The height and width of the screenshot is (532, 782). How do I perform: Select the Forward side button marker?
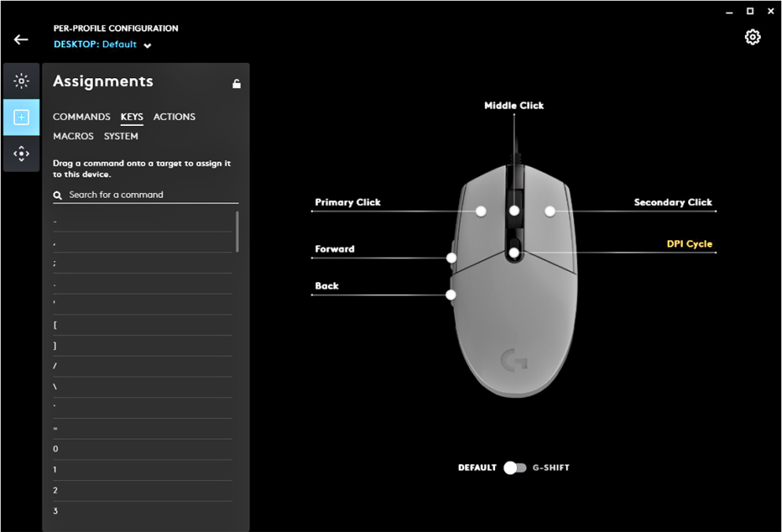point(452,258)
